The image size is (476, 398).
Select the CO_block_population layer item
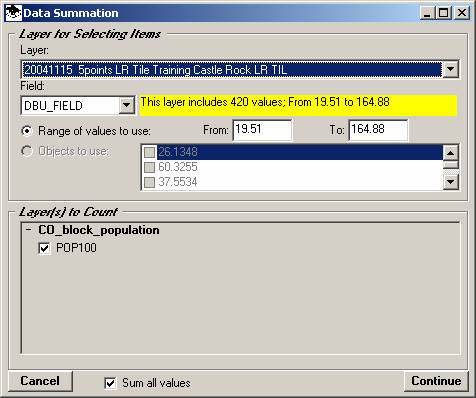tap(99, 230)
